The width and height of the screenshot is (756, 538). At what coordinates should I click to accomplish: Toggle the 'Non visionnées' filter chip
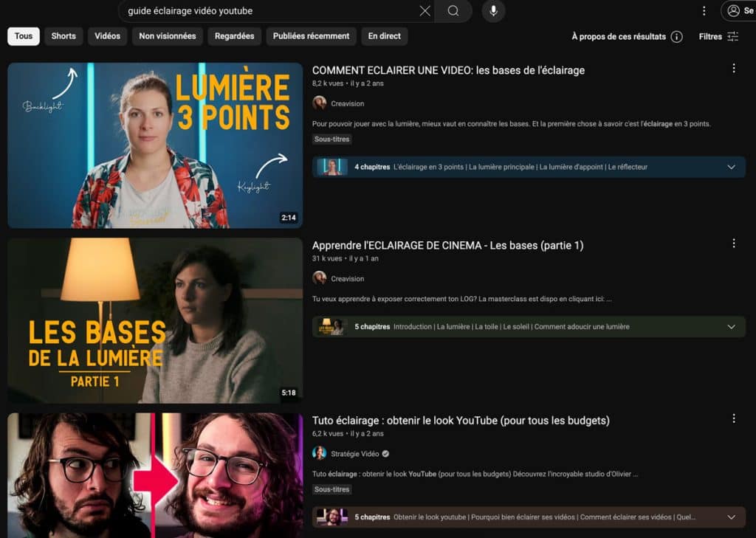[168, 36]
